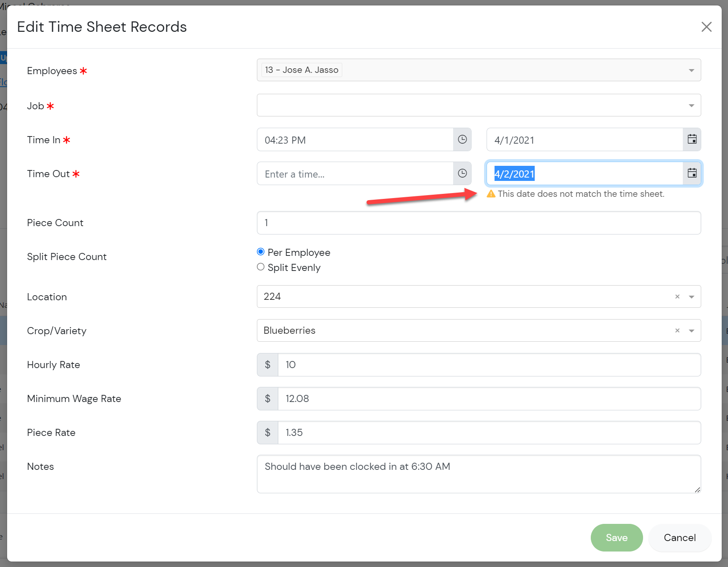The image size is (728, 567).
Task: Click into the Notes text area
Action: (x=478, y=474)
